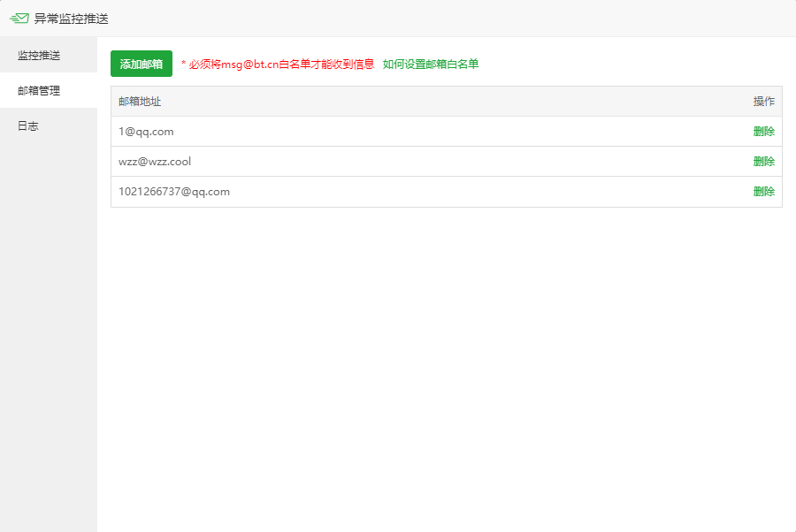
Task: Click the 1021266737@qq.com address cell
Action: pos(174,191)
